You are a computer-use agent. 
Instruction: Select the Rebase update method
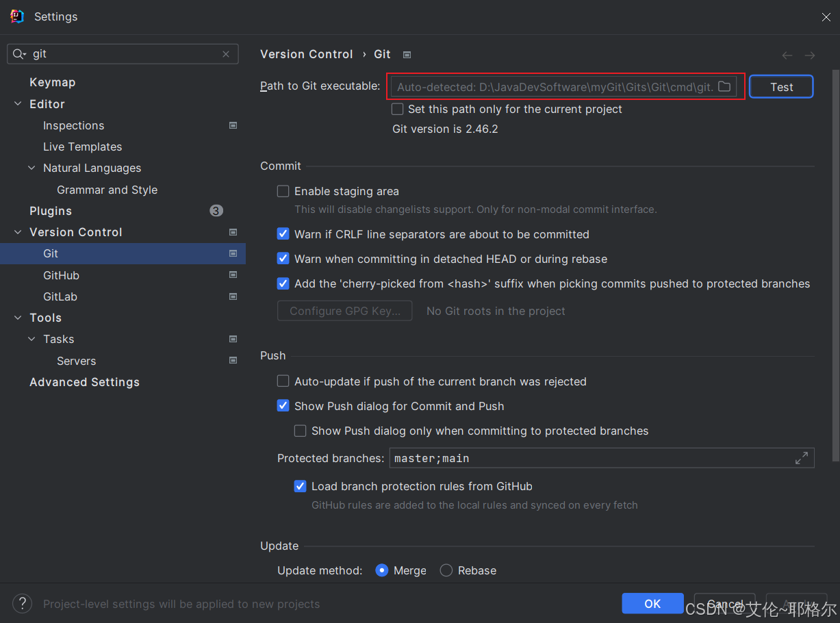pyautogui.click(x=446, y=570)
